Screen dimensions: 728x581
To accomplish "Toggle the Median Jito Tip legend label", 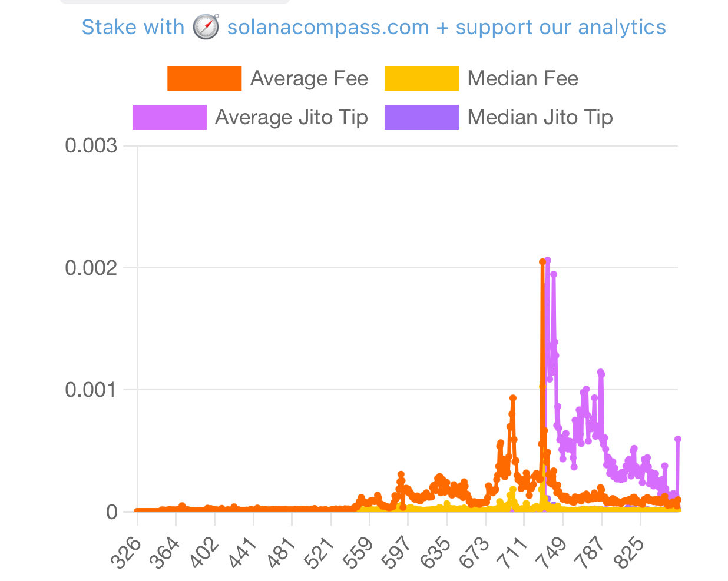I will (x=540, y=117).
